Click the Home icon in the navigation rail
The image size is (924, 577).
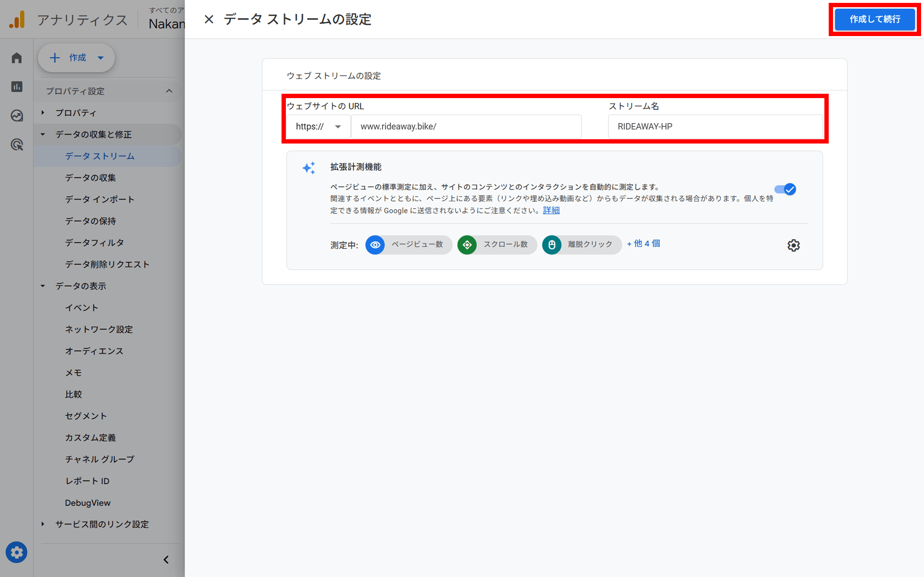(16, 58)
